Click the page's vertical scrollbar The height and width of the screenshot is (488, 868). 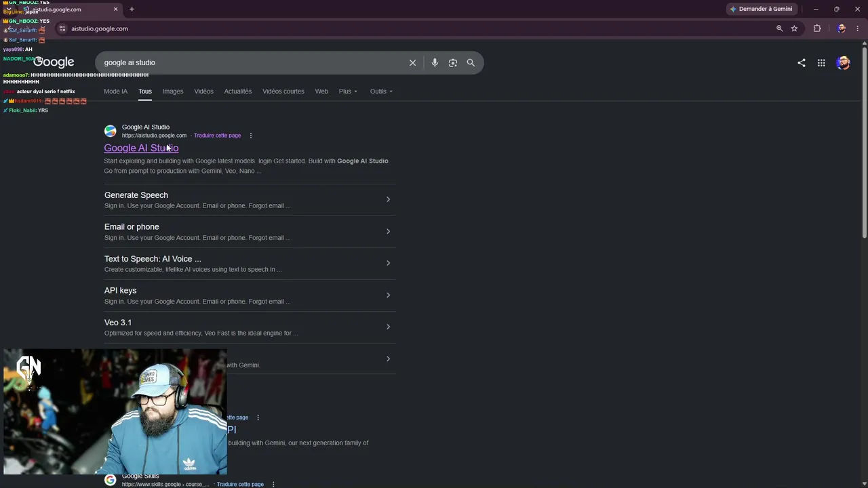[864, 142]
